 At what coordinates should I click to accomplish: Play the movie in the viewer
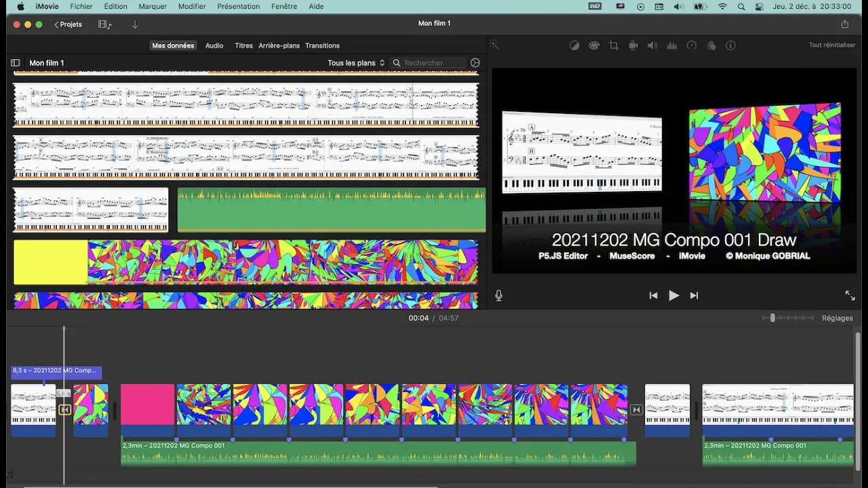(x=673, y=296)
